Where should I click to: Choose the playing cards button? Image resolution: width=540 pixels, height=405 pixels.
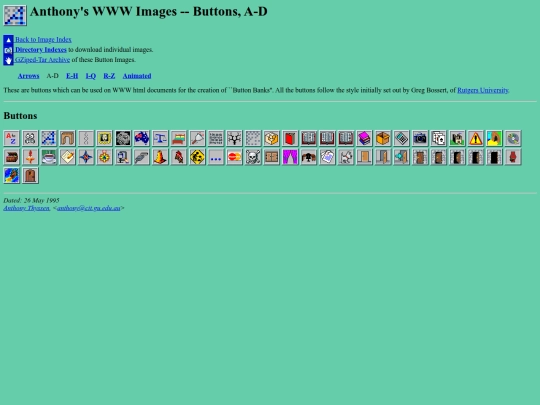439,138
